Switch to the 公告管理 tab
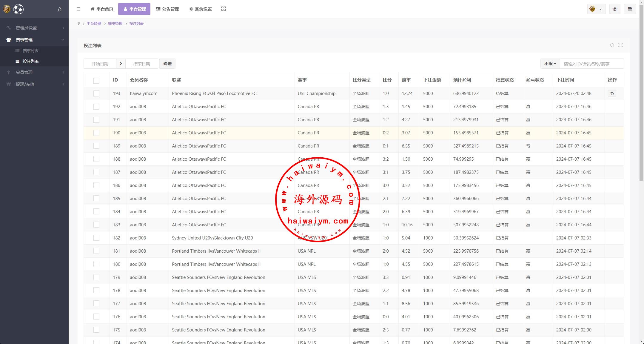Screen dimensions: 644x344 tap(167, 9)
